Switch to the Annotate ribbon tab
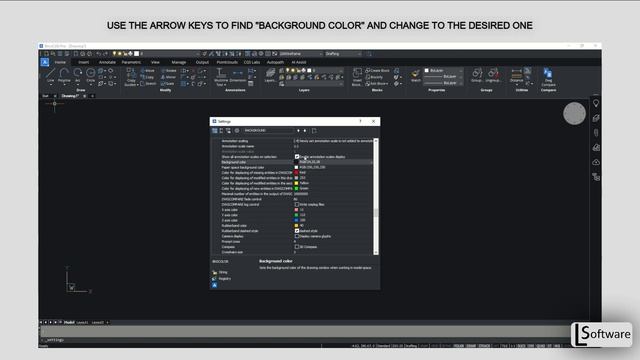 tap(107, 62)
